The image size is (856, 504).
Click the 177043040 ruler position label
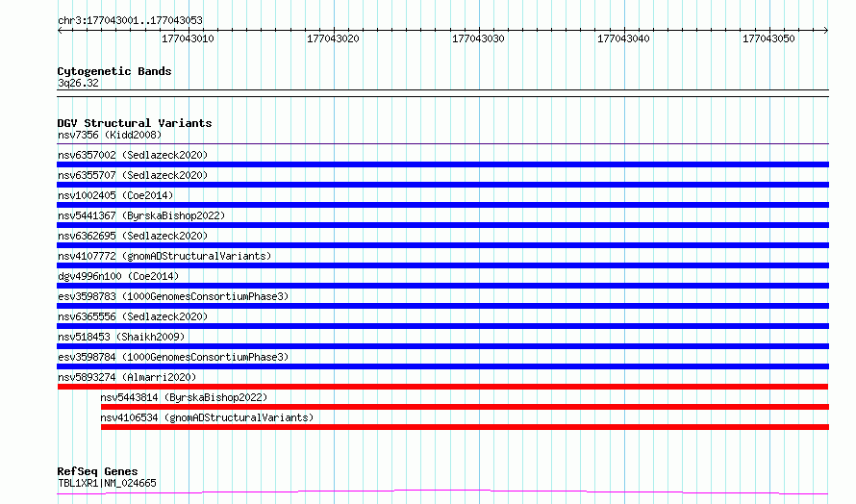pos(623,38)
